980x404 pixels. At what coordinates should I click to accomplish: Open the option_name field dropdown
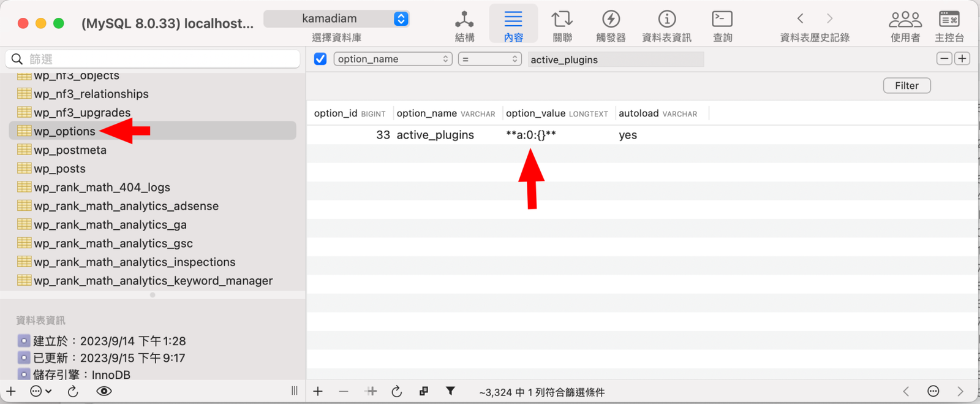point(393,59)
